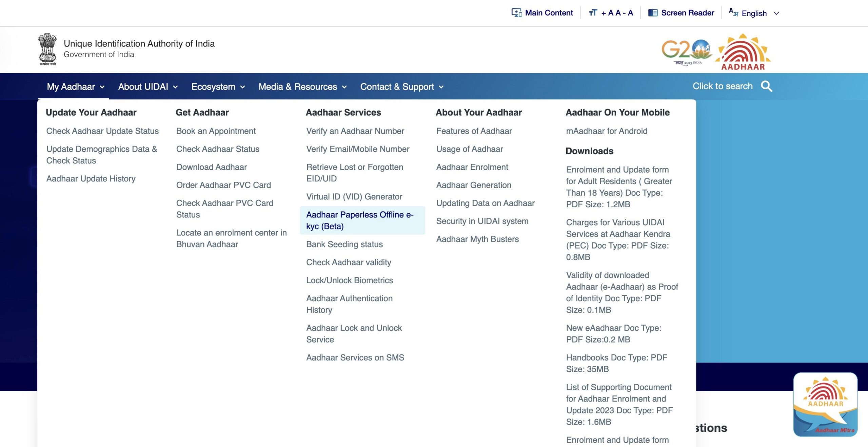Open Bank Seeding status

[x=344, y=244]
